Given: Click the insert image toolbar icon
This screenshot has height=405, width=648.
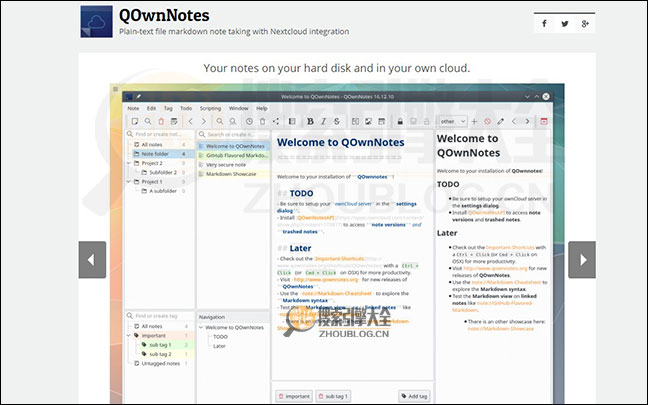Looking at the screenshot, I should (368, 121).
